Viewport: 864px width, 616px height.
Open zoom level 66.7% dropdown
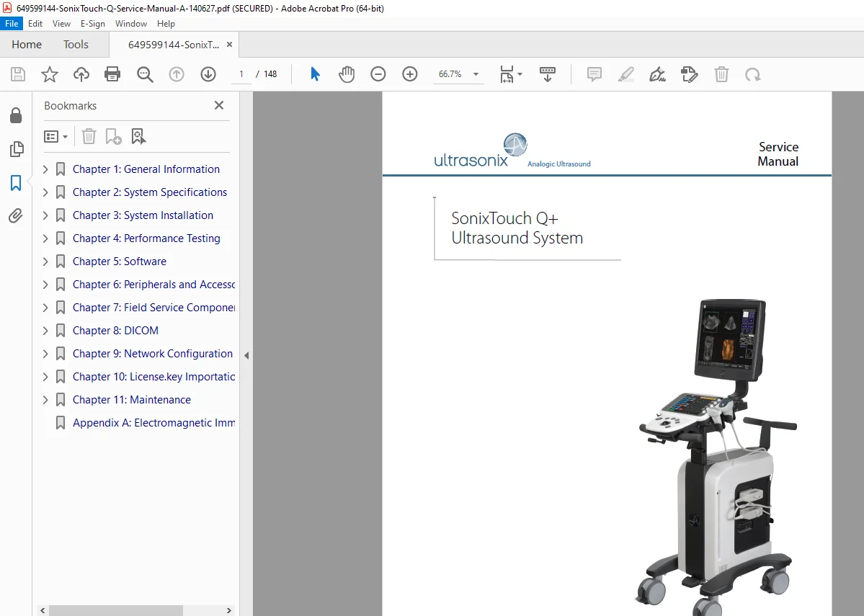tap(476, 73)
